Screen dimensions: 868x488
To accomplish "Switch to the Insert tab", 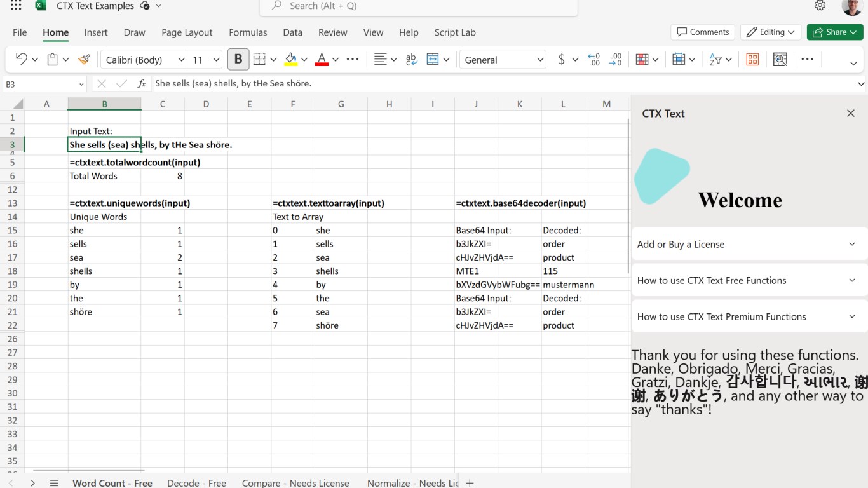I will coord(96,32).
